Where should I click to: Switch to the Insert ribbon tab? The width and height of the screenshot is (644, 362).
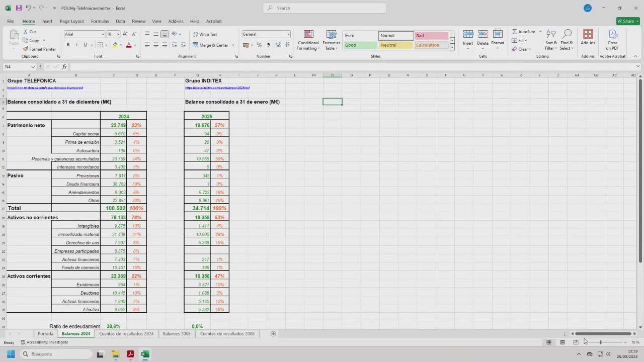click(47, 21)
